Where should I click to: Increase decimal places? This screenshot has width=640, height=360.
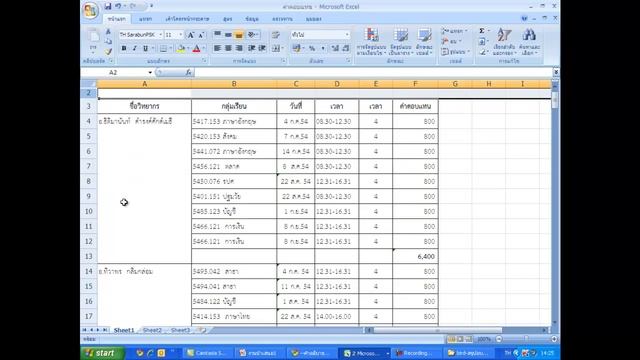(335, 49)
